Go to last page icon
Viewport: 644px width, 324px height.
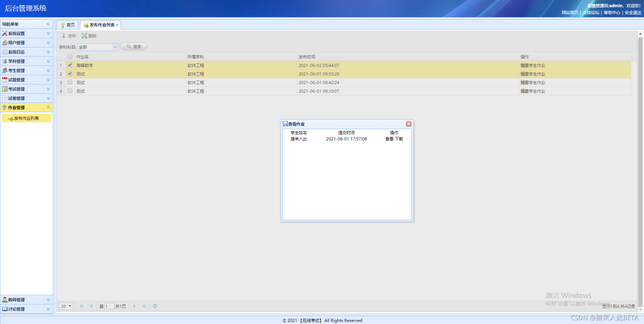click(x=144, y=306)
